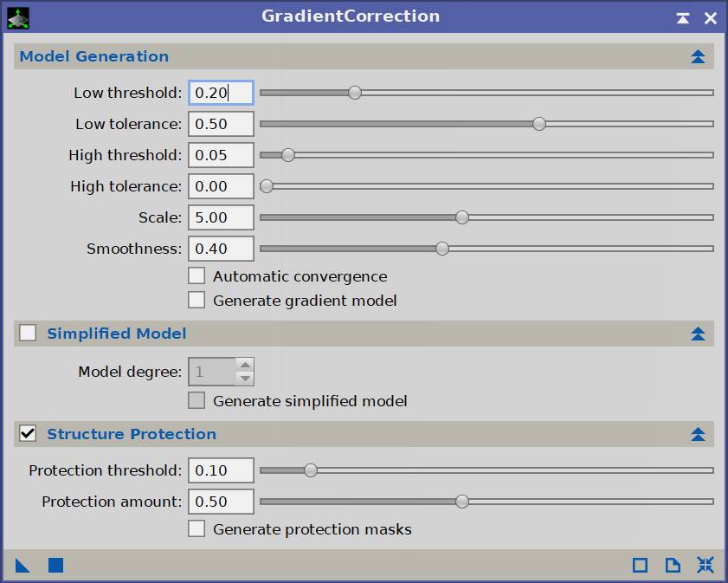728x583 pixels.
Task: Click the Smoothness value field
Action: tap(221, 249)
